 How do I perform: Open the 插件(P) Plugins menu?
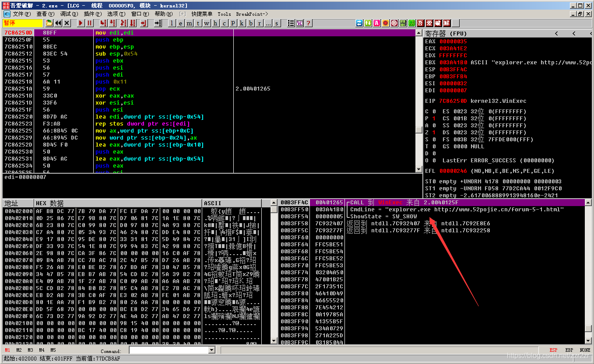[92, 14]
